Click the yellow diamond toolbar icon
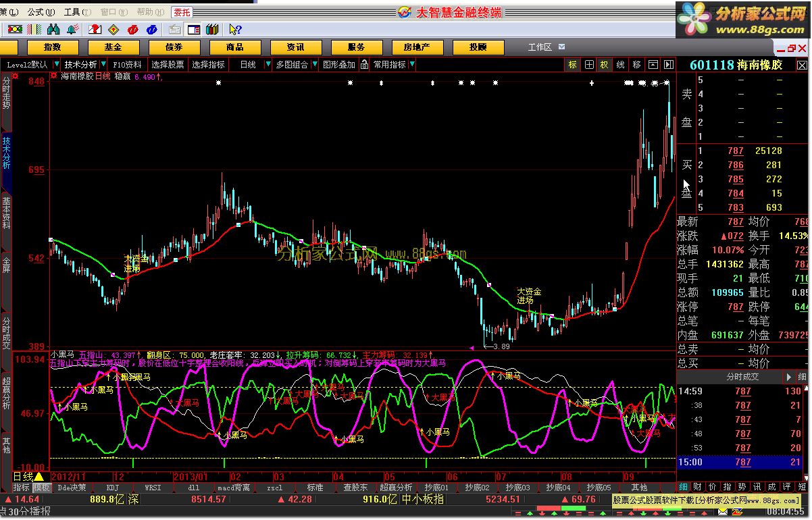 (x=113, y=29)
